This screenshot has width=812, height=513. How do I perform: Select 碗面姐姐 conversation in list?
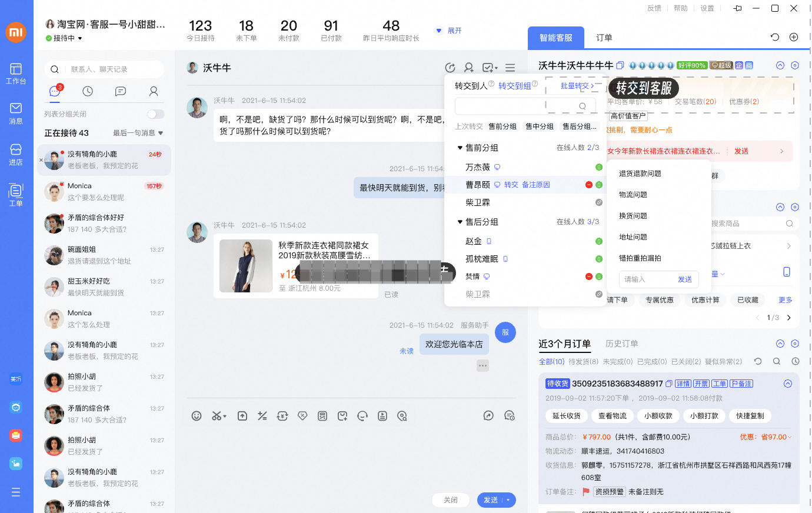(x=104, y=255)
